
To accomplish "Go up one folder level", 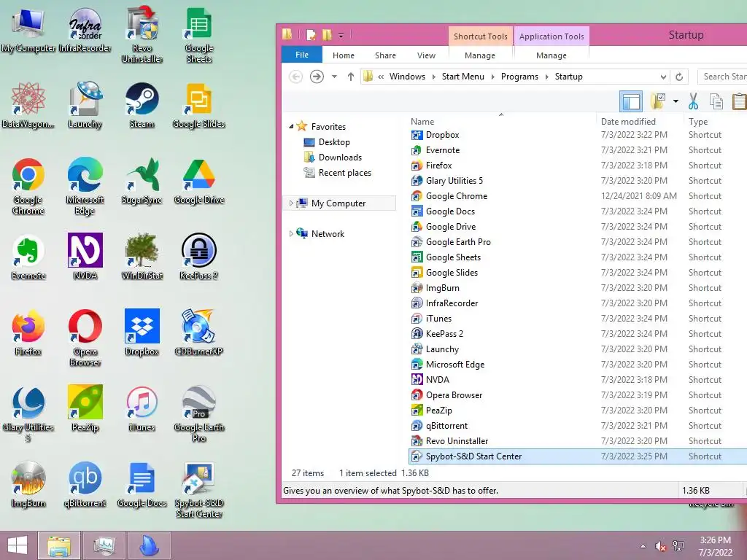I will [351, 77].
